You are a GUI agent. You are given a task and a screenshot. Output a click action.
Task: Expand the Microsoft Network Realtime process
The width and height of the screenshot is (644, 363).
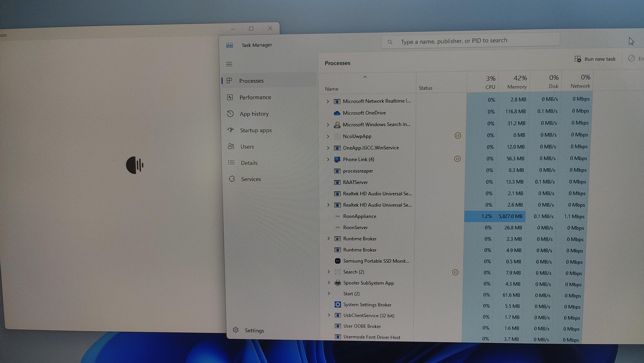click(x=328, y=101)
